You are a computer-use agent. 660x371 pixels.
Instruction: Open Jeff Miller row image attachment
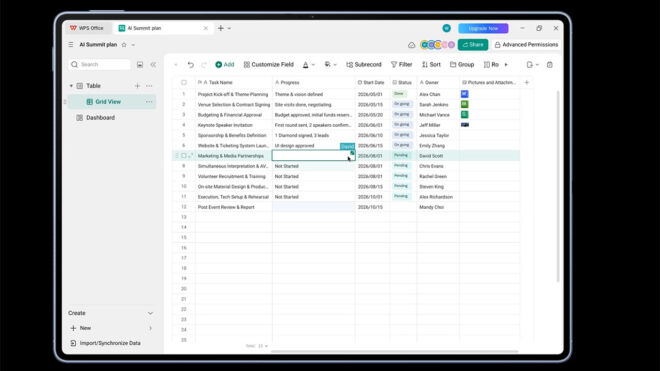(465, 125)
